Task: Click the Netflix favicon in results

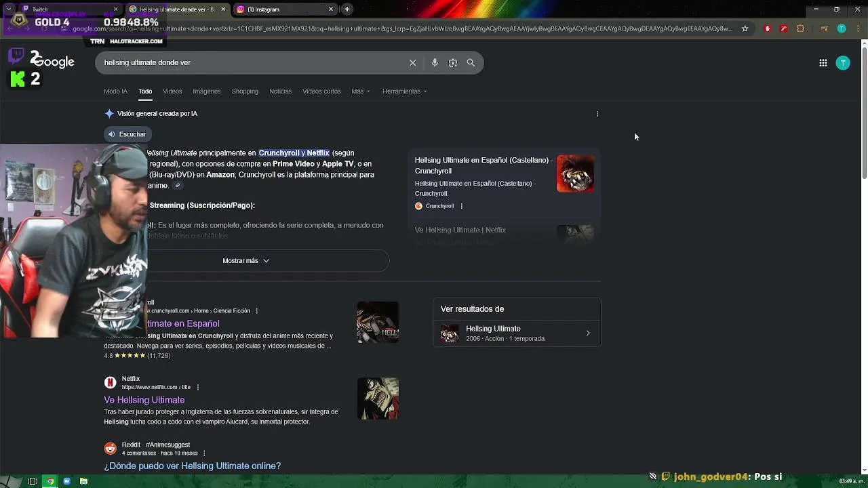Action: click(x=110, y=382)
